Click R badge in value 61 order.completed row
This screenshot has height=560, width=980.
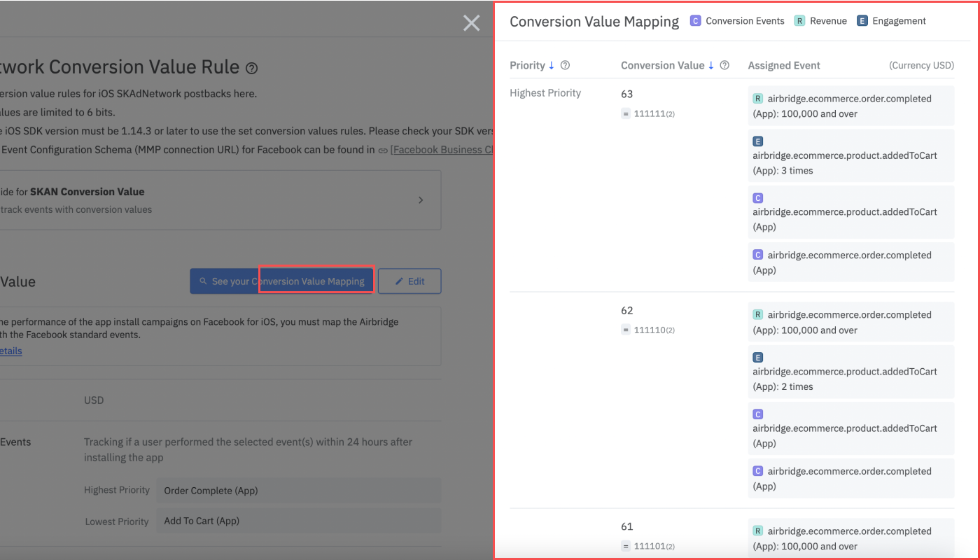[x=757, y=531]
